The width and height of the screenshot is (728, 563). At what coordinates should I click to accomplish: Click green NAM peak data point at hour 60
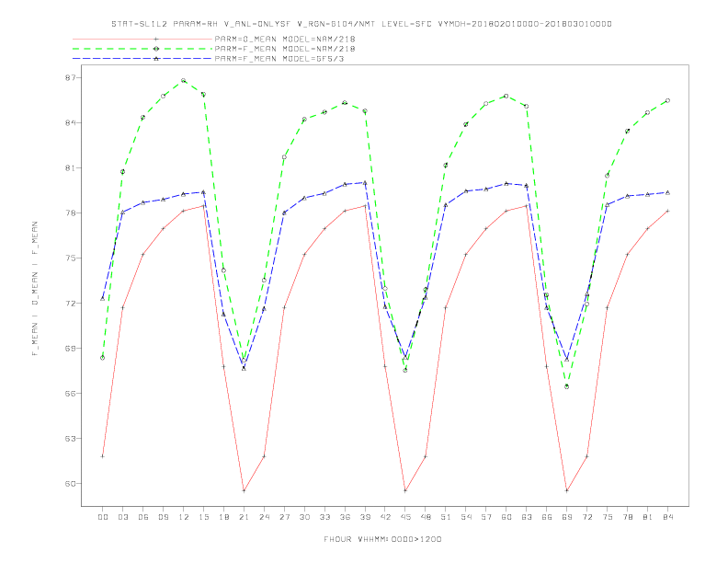click(x=506, y=97)
